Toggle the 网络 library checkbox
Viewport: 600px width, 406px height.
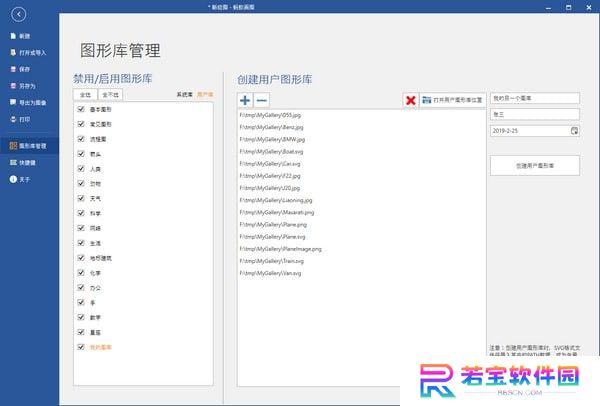(81, 228)
